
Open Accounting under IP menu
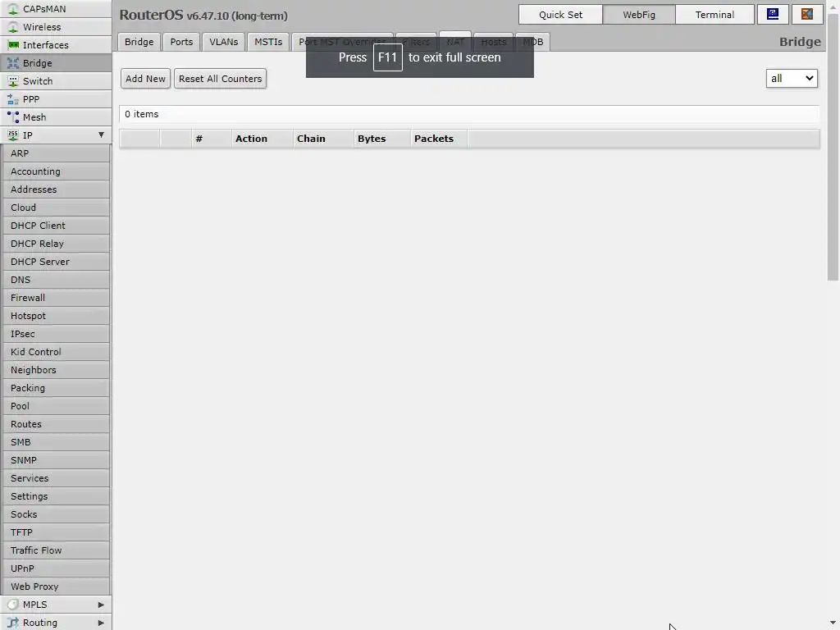56,171
